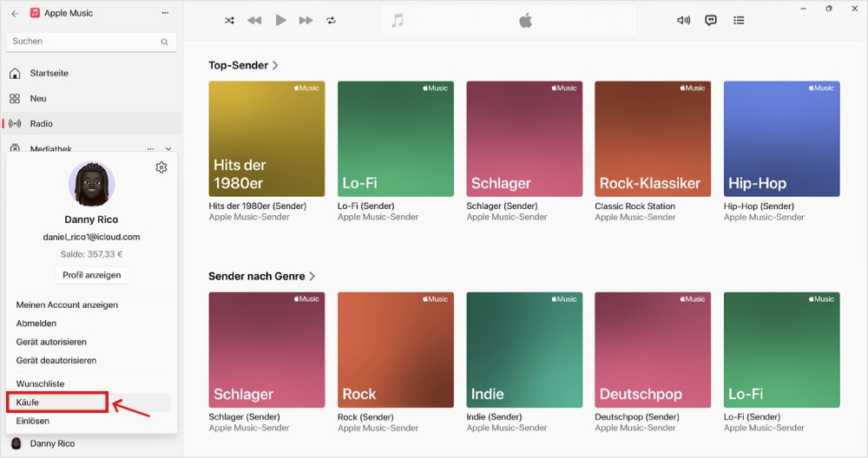This screenshot has height=458, width=868.
Task: Open the Hip-Hop station tile
Action: pos(782,139)
